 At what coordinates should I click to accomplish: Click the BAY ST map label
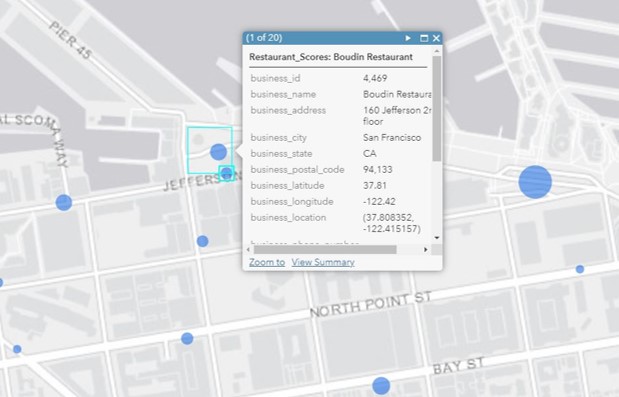point(458,365)
